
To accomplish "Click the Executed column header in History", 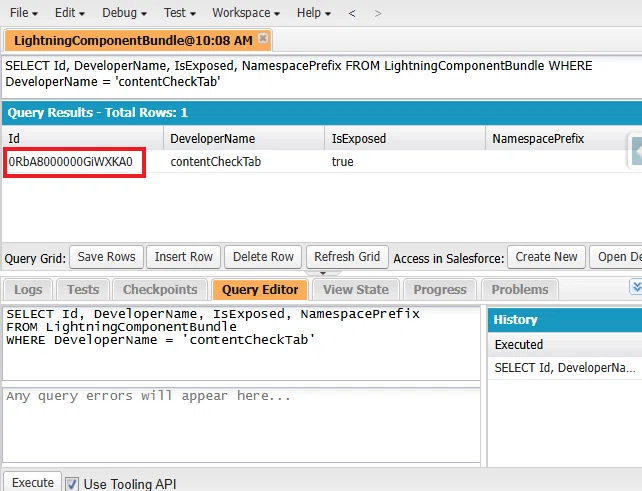I will 565,344.
